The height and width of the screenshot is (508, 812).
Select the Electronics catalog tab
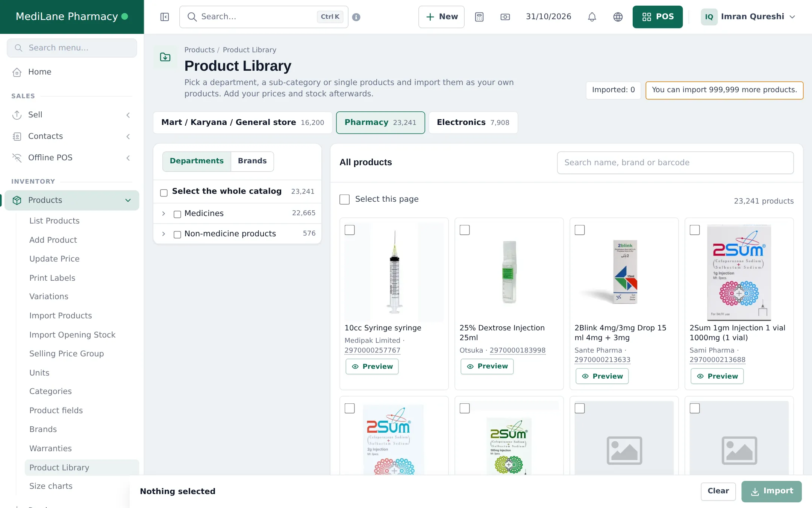point(473,123)
